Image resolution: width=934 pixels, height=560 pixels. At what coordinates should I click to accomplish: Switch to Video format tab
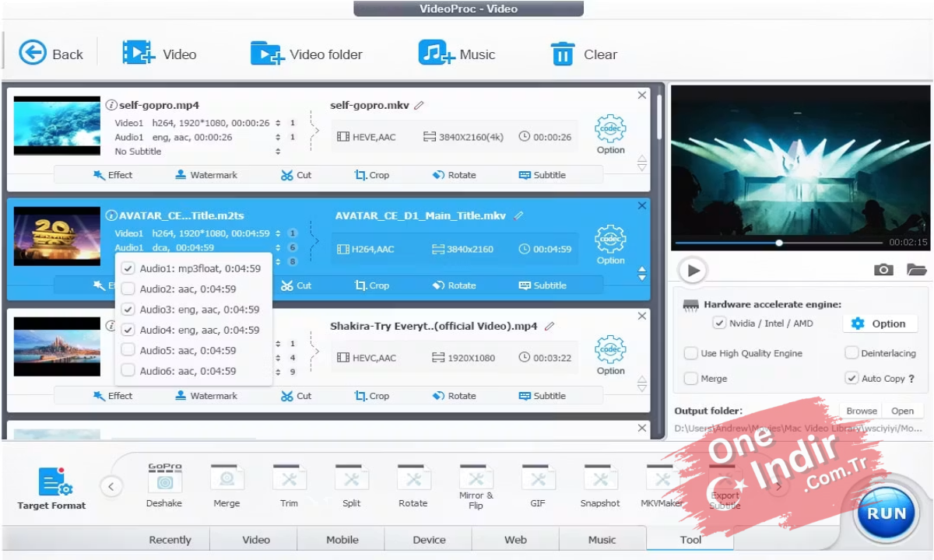click(x=256, y=539)
